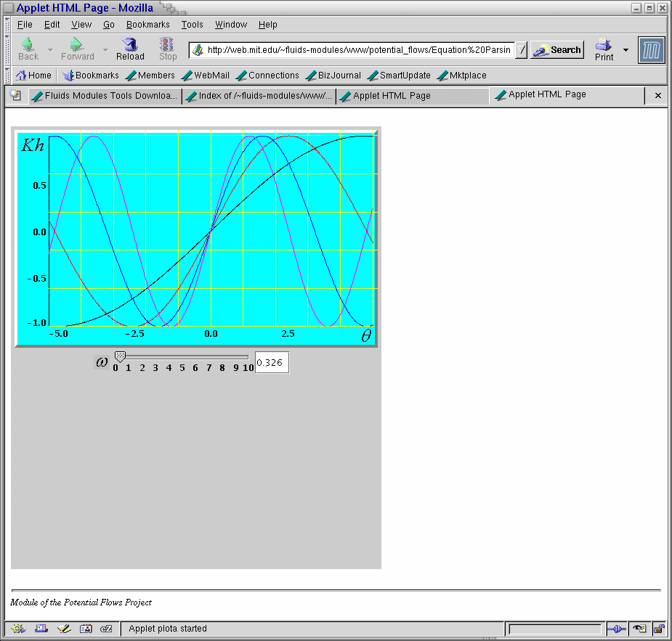672x641 pixels.
Task: Open Navigator from status bar component icon
Action: click(x=18, y=629)
